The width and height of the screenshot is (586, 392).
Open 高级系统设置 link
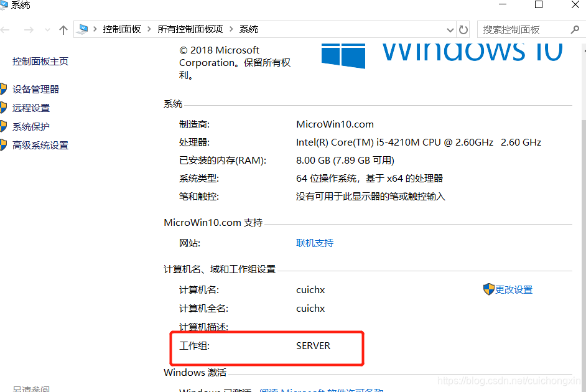[x=40, y=146]
